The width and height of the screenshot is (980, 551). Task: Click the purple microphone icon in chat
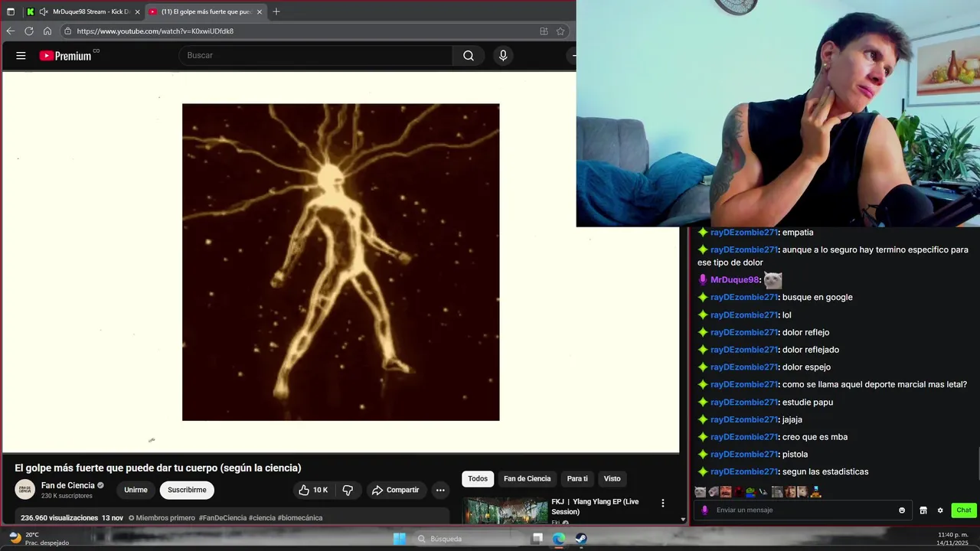[704, 510]
